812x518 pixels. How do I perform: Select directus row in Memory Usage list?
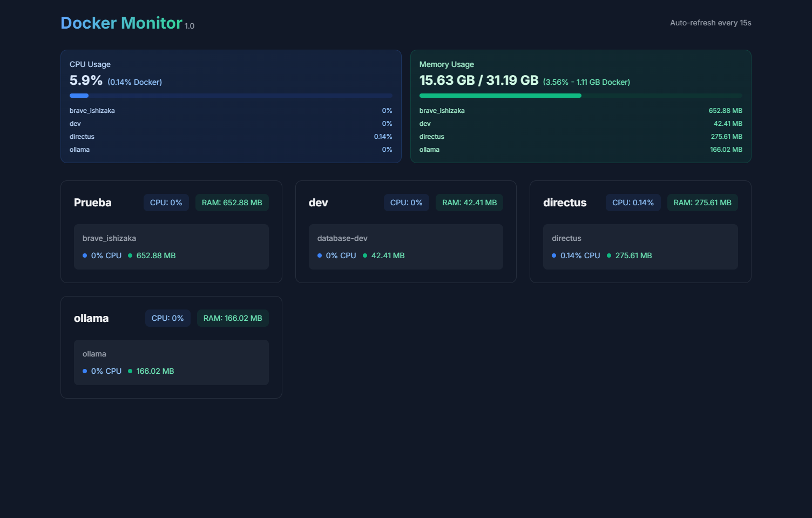(x=581, y=137)
